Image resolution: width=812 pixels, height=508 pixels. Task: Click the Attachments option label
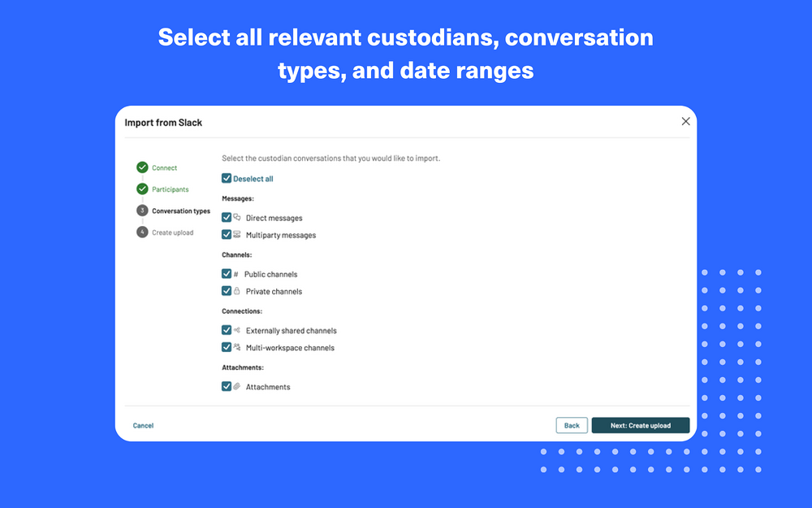click(268, 387)
